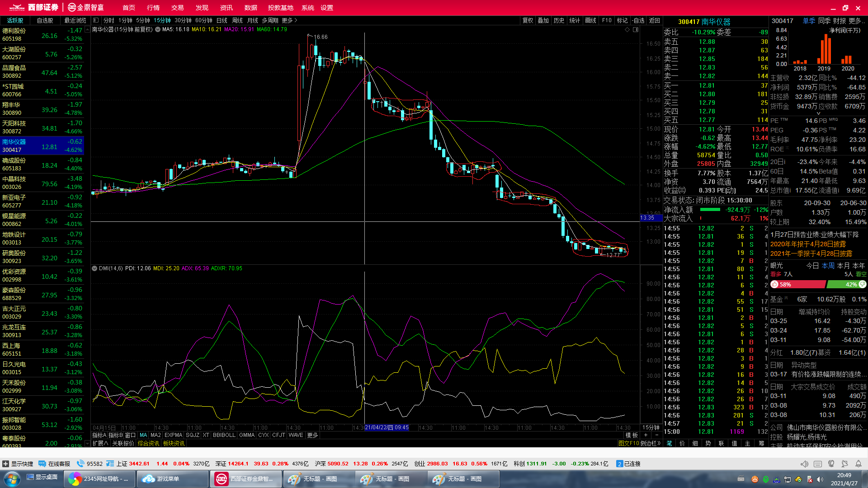Screen dimensions: 868x488
Task: Toggle the DMI indicator circle button
Action: coord(94,268)
